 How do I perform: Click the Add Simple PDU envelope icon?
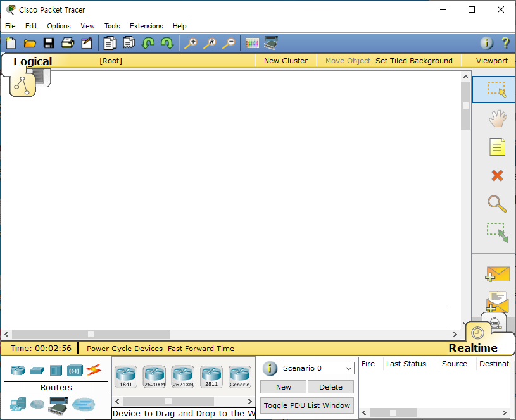497,274
